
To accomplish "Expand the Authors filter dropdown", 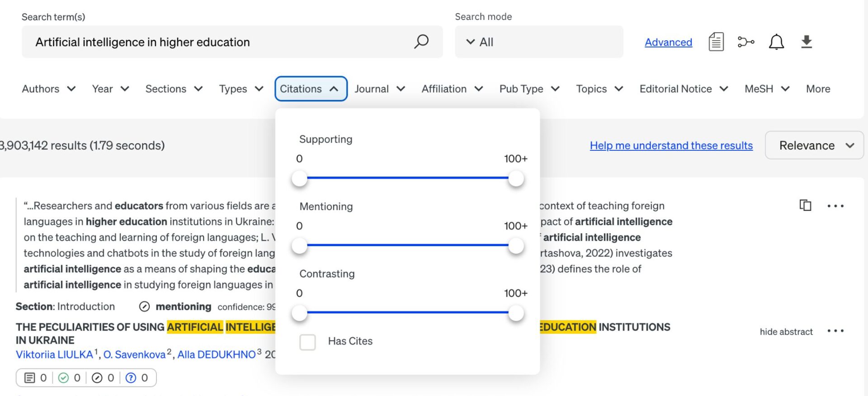I will (48, 89).
